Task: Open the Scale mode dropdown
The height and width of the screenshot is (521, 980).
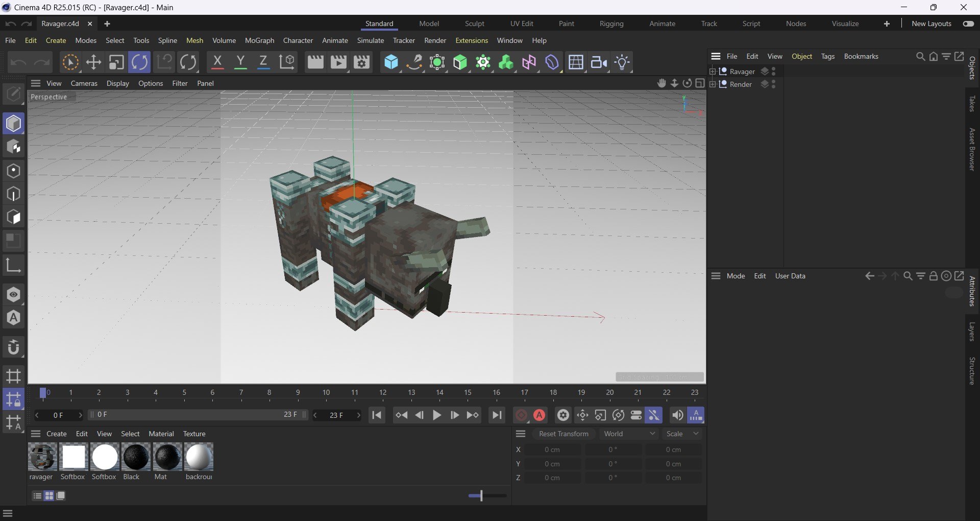Action: [683, 434]
